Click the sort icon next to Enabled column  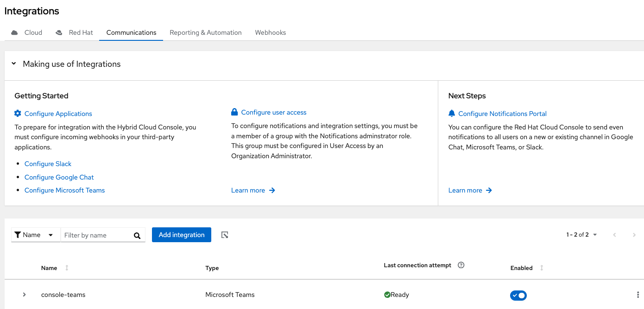542,268
